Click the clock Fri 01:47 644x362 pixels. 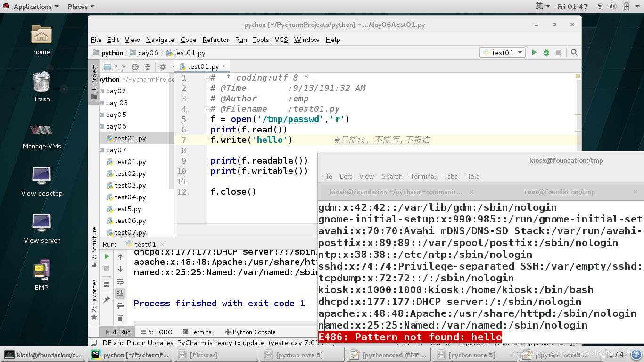tap(572, 7)
